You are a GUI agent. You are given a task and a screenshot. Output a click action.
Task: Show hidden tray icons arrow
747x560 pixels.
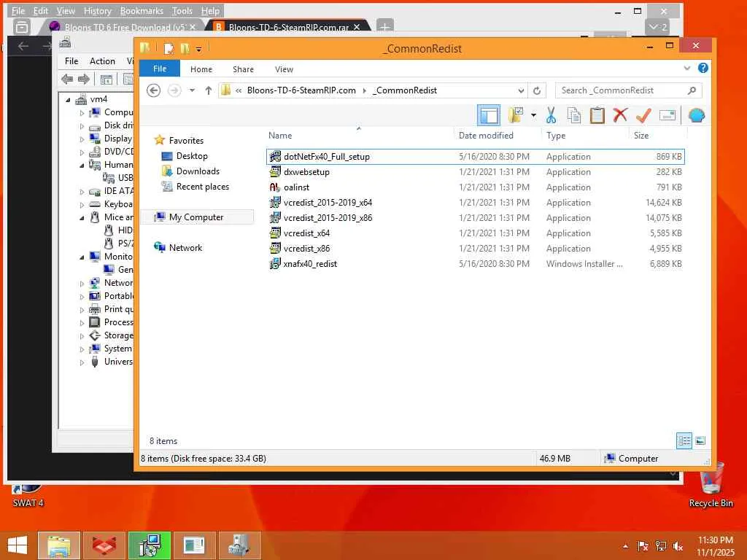click(x=625, y=546)
